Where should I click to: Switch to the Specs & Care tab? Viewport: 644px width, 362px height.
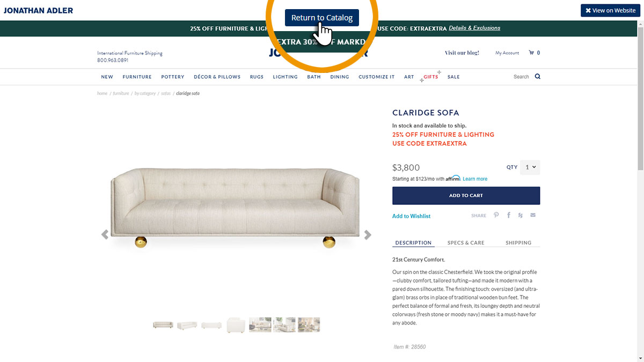466,243
